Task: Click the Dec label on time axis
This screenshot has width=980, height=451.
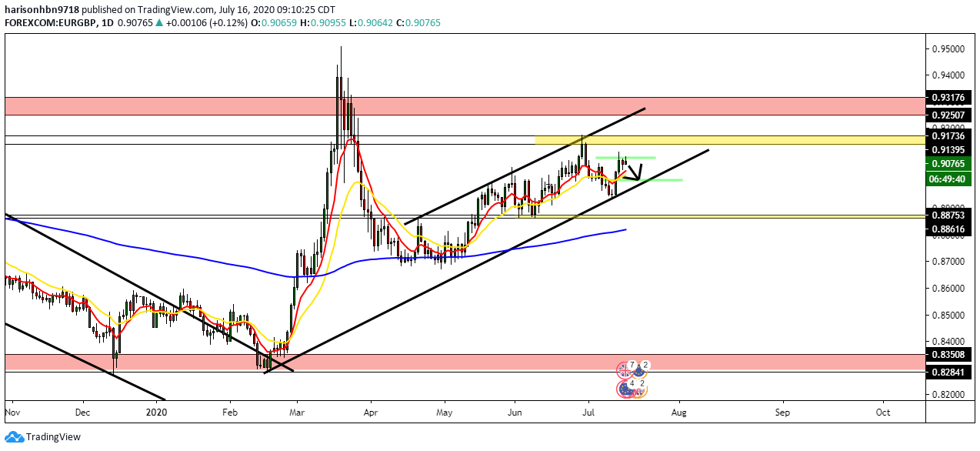Action: coord(84,413)
